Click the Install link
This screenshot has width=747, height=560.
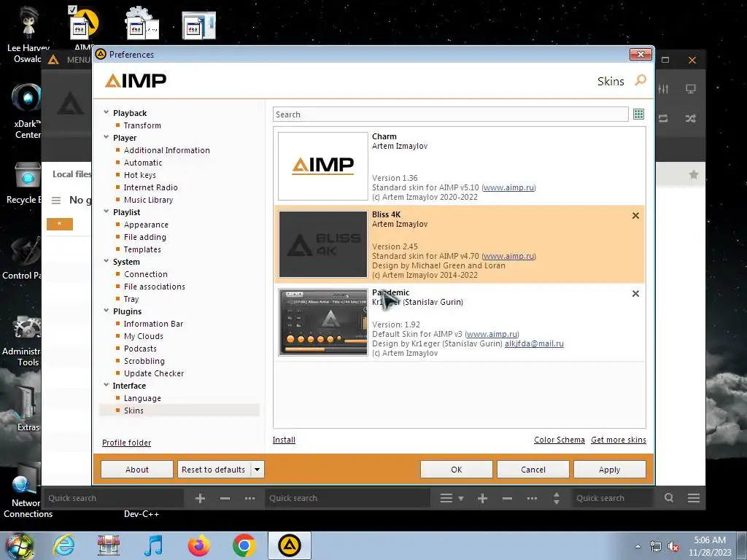tap(284, 440)
